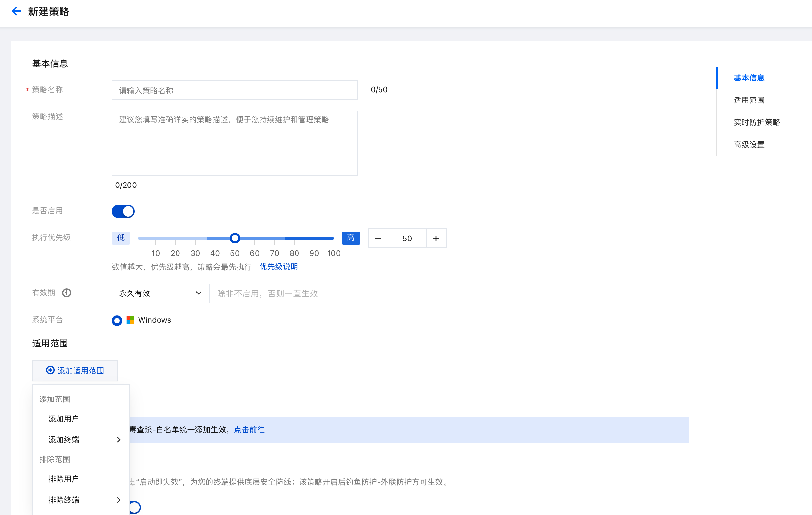Expand the 排除终端 submenu
Screen dimensions: 812x515
(x=81, y=500)
